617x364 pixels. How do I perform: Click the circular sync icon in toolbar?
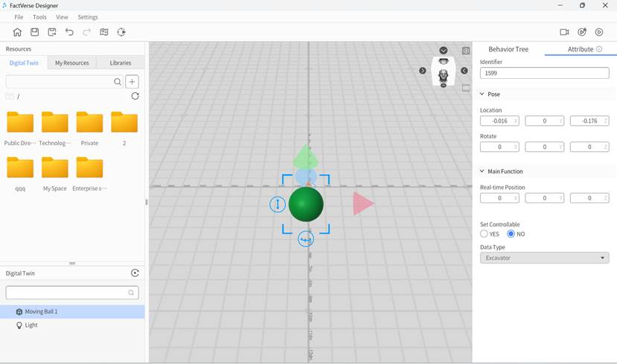121,32
